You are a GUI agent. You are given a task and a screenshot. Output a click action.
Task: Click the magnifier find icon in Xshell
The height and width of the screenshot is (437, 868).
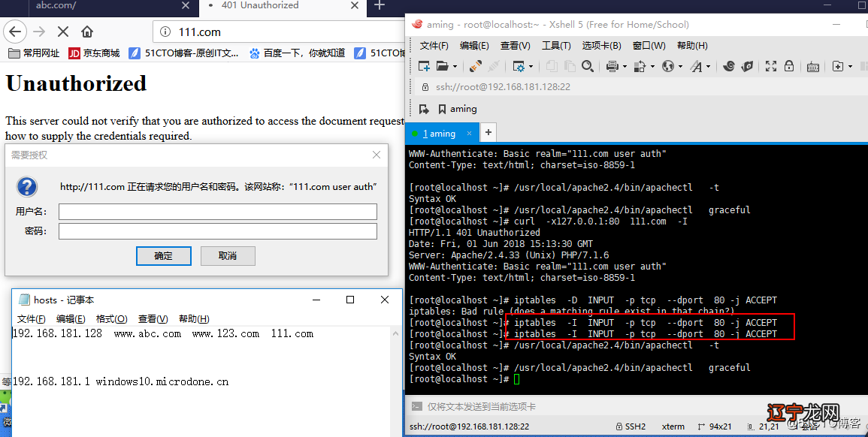[588, 66]
